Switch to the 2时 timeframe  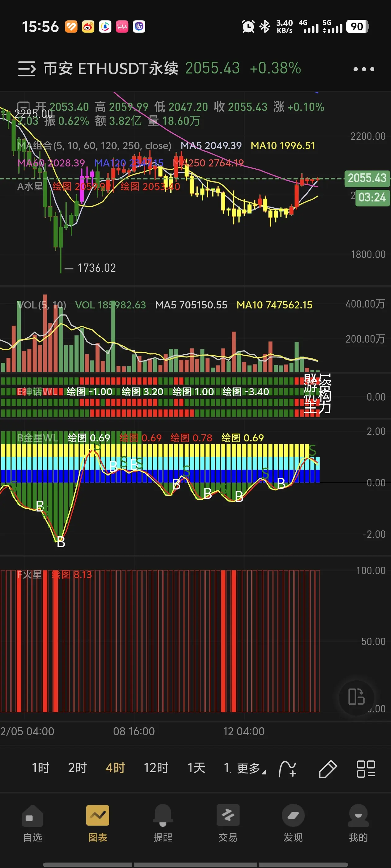pyautogui.click(x=78, y=768)
